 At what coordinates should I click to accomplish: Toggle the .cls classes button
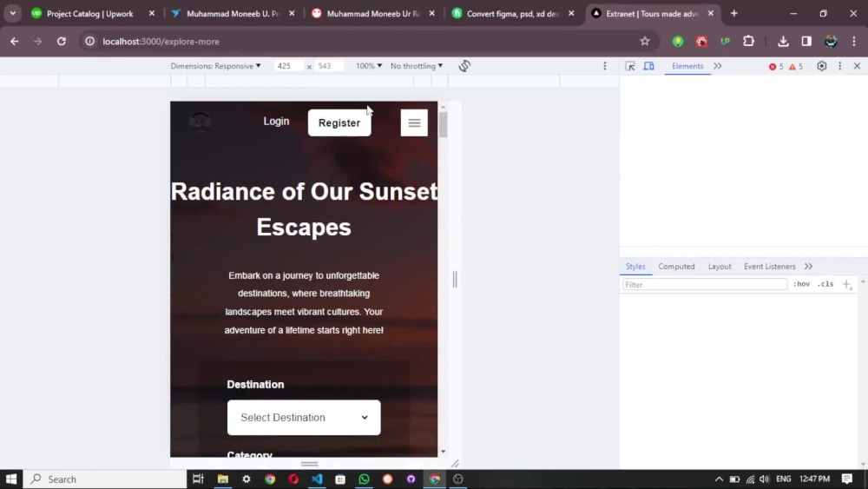pyautogui.click(x=825, y=284)
